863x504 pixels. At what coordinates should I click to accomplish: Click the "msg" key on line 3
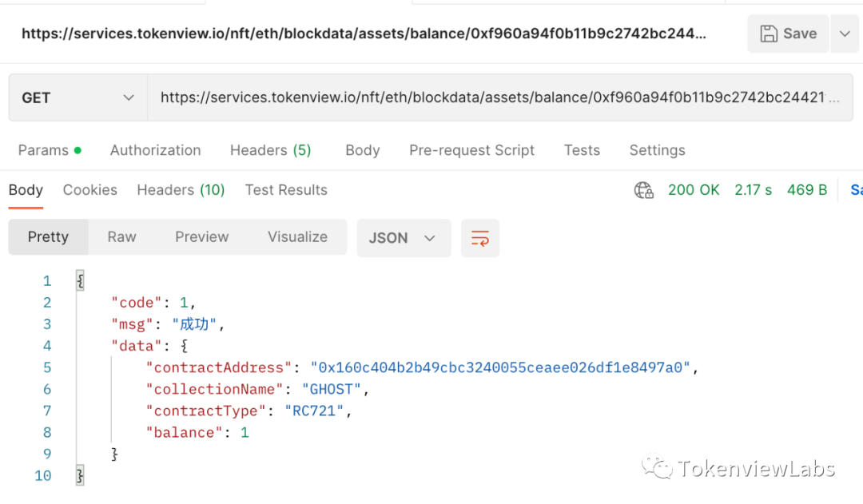point(132,324)
